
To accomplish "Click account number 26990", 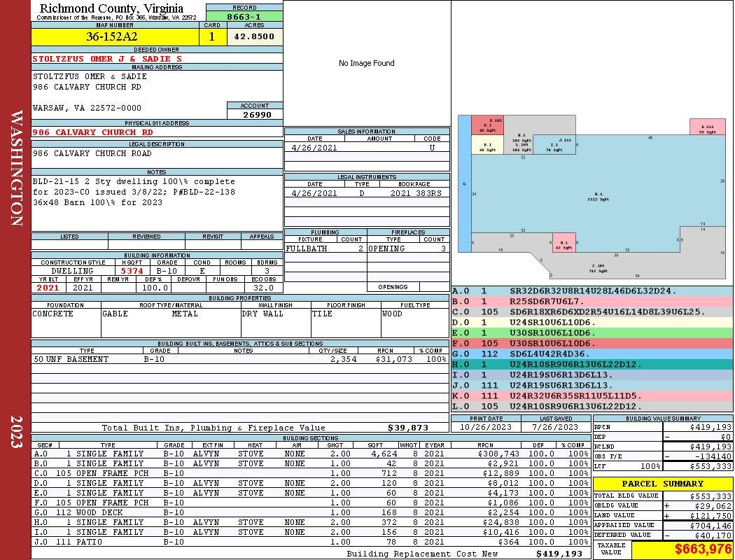I will tap(257, 114).
